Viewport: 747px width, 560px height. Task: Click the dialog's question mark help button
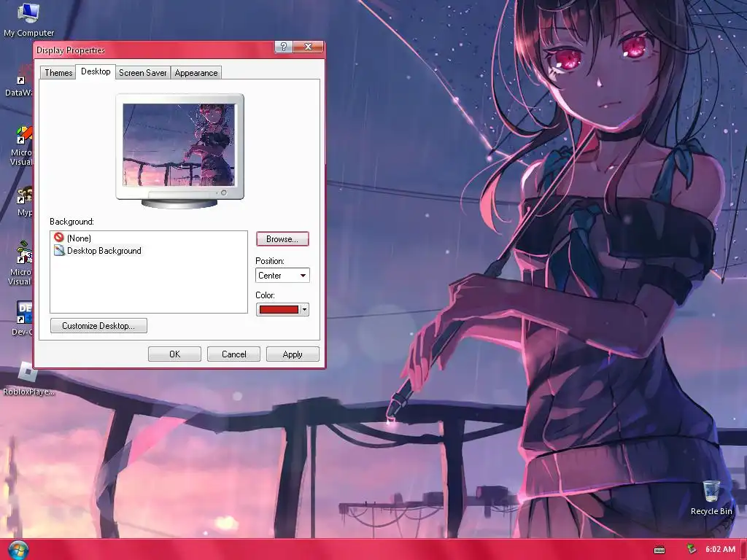pyautogui.click(x=284, y=47)
